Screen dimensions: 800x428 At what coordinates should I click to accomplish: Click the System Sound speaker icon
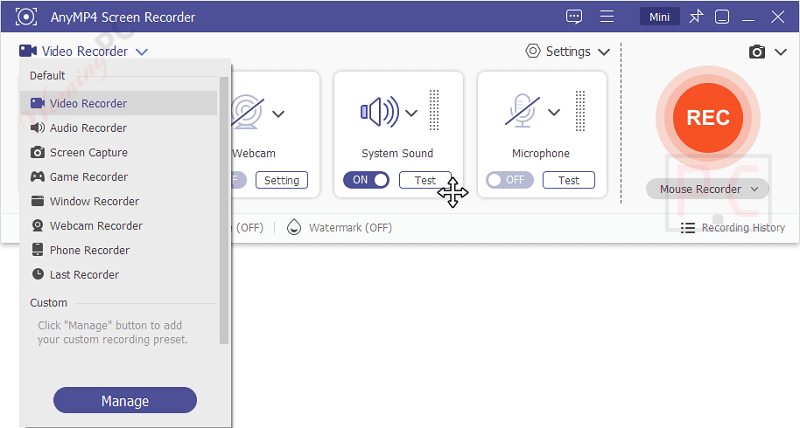coord(380,112)
